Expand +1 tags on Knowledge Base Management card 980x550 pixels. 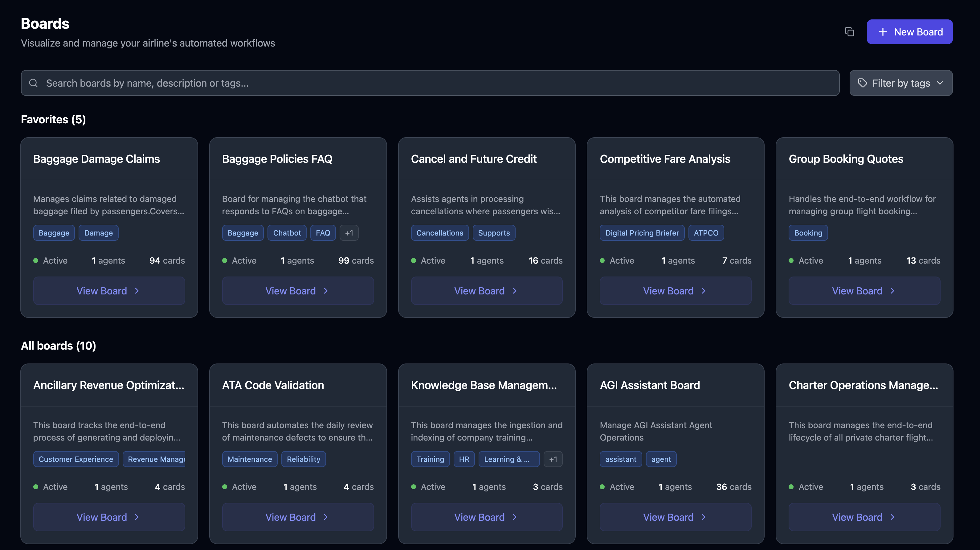click(x=553, y=459)
